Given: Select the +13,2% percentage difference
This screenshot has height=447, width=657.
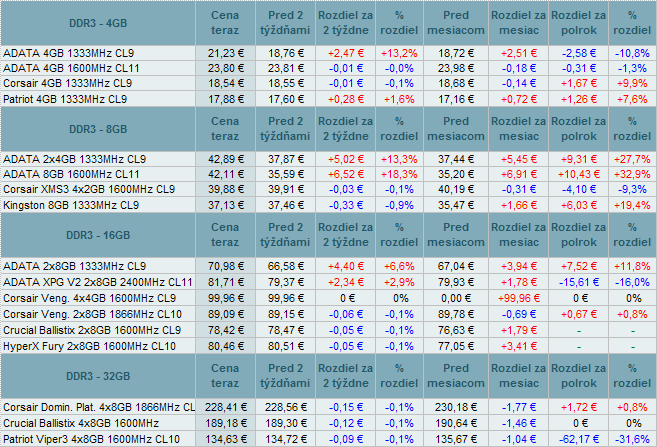Looking at the screenshot, I should [399, 53].
